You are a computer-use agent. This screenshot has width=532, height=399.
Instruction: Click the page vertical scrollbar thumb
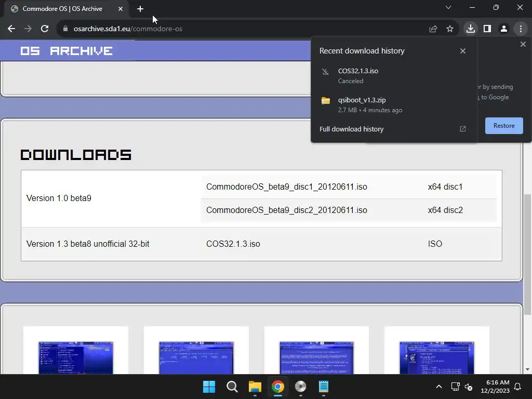coord(527,255)
